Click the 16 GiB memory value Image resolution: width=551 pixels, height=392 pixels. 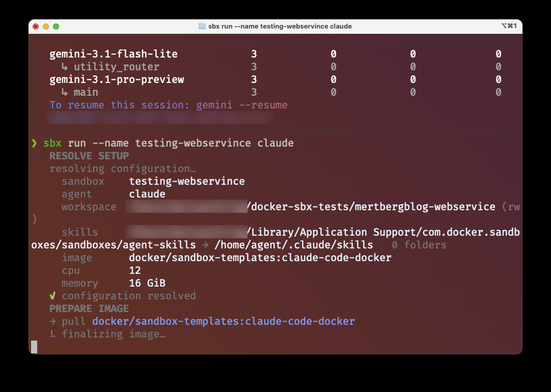[147, 283]
